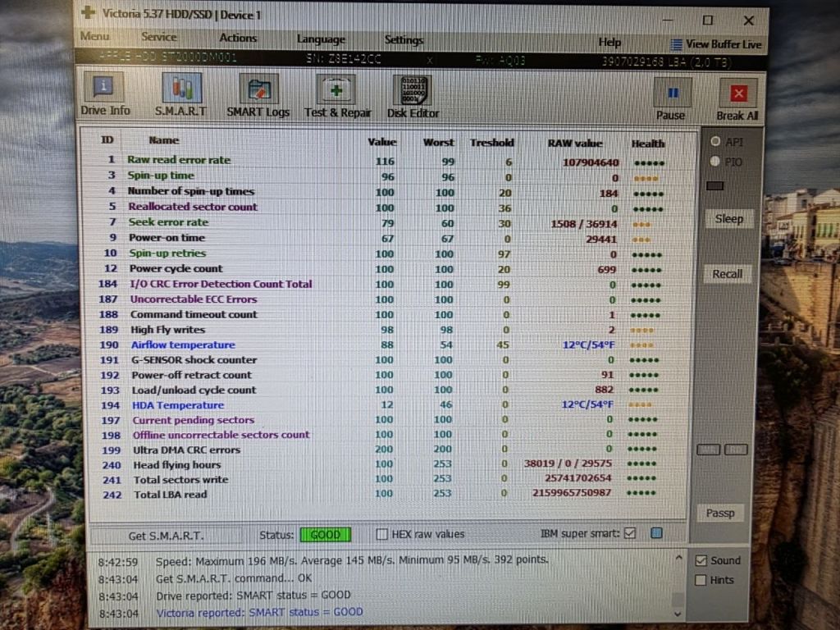The width and height of the screenshot is (840, 630).
Task: Open SMART Logs icon
Action: point(258,89)
